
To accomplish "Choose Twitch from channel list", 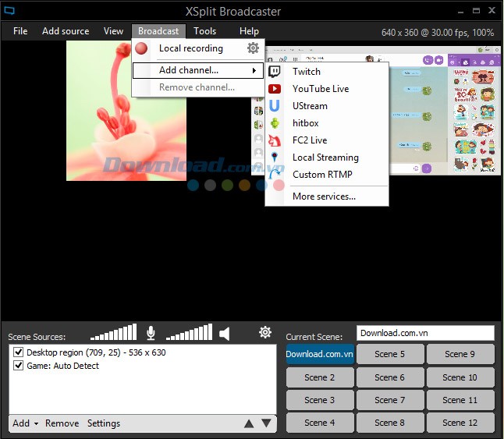I will (x=327, y=71).
